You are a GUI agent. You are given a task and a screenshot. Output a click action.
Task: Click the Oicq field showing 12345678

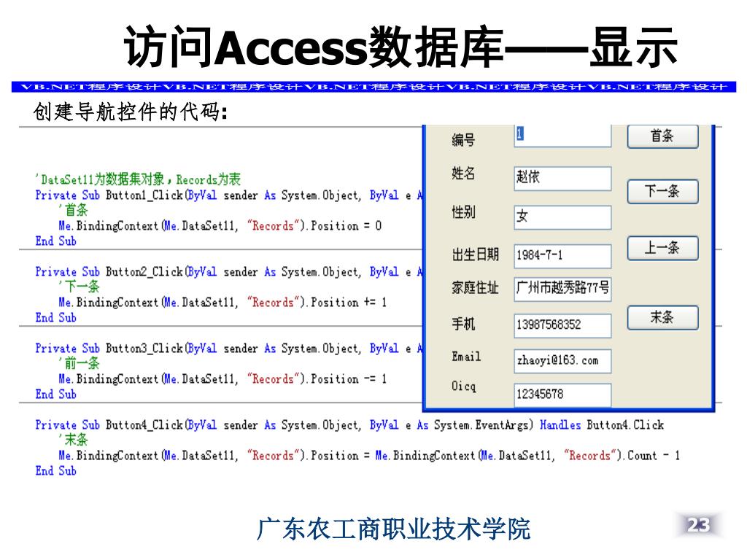(x=562, y=394)
